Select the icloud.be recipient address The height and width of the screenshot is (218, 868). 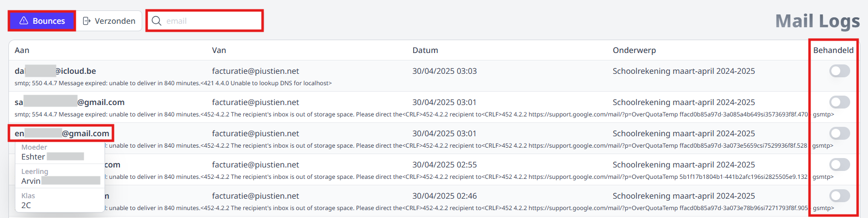55,71
